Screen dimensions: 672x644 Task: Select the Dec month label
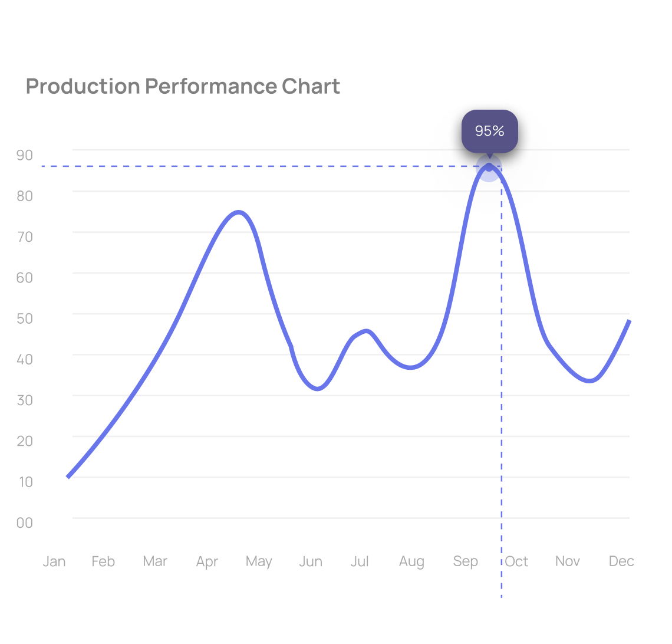(x=621, y=561)
